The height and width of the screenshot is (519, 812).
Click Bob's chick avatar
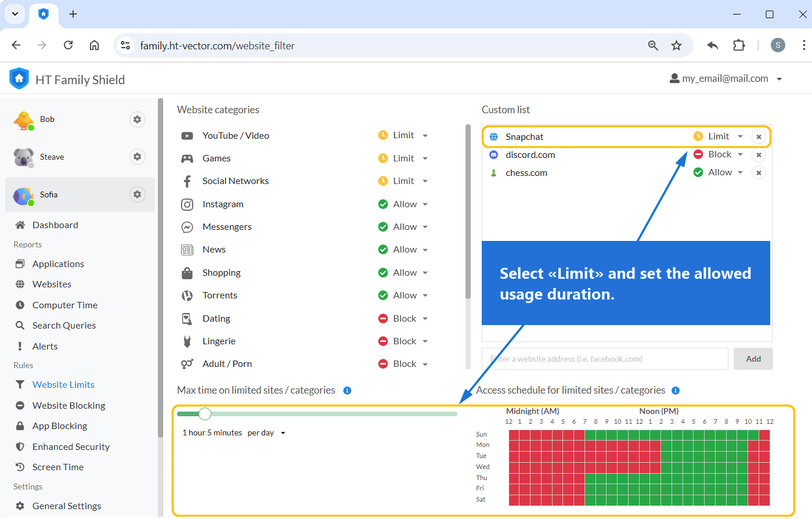[x=24, y=120]
